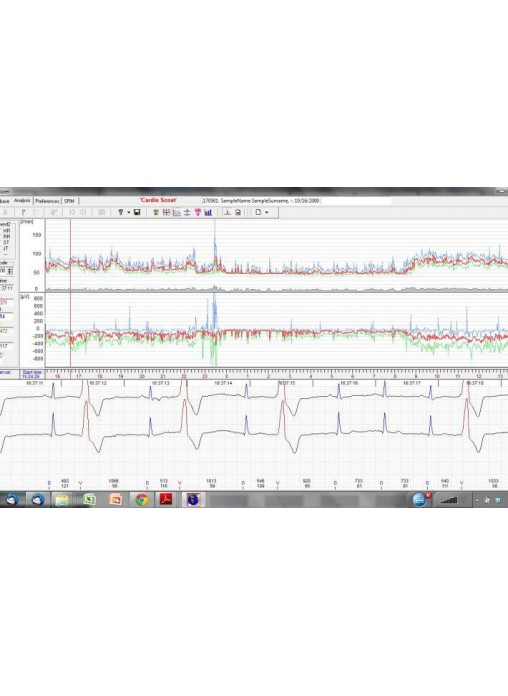
Task: Open the SRM tab
Action: pyautogui.click(x=69, y=201)
